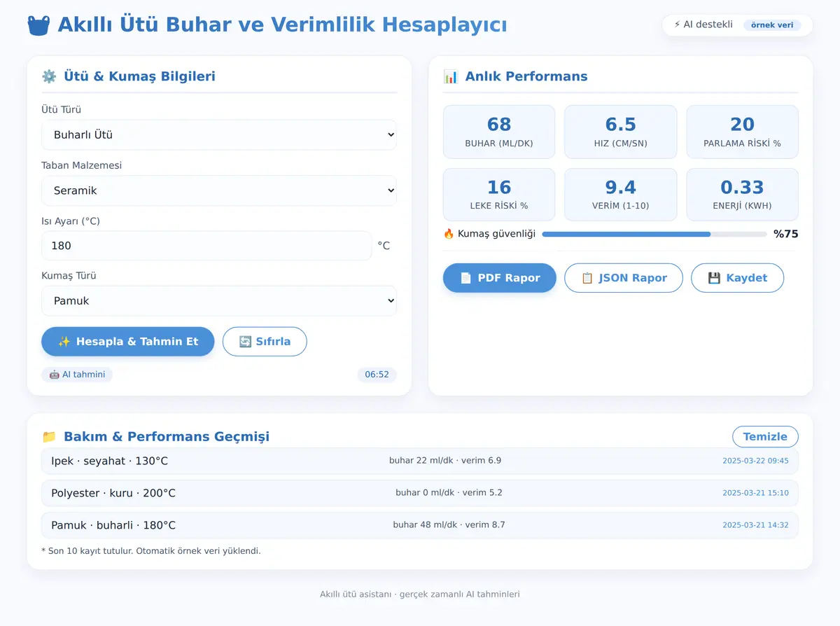Click the Hesapla & Tahmin Et button
The height and width of the screenshot is (626, 840).
click(128, 342)
